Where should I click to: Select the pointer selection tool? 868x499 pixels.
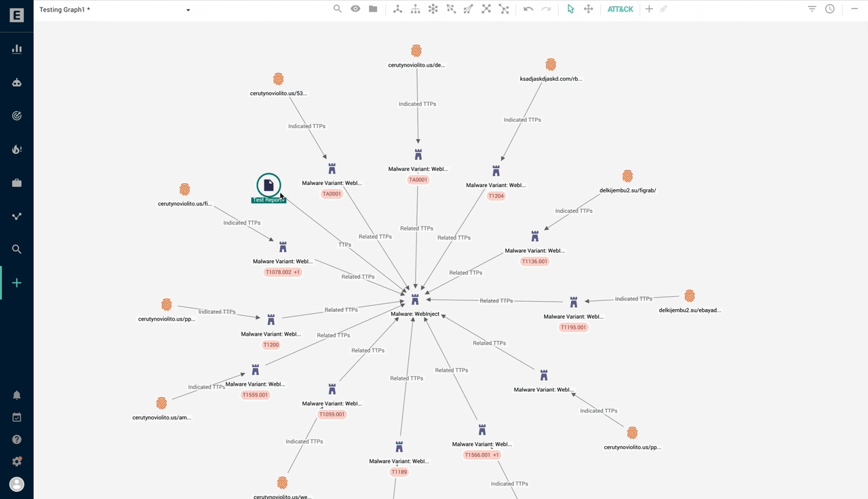click(570, 9)
